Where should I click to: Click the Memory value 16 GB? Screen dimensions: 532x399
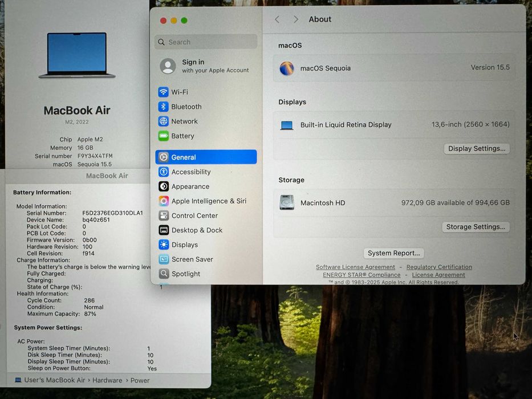[x=85, y=148]
